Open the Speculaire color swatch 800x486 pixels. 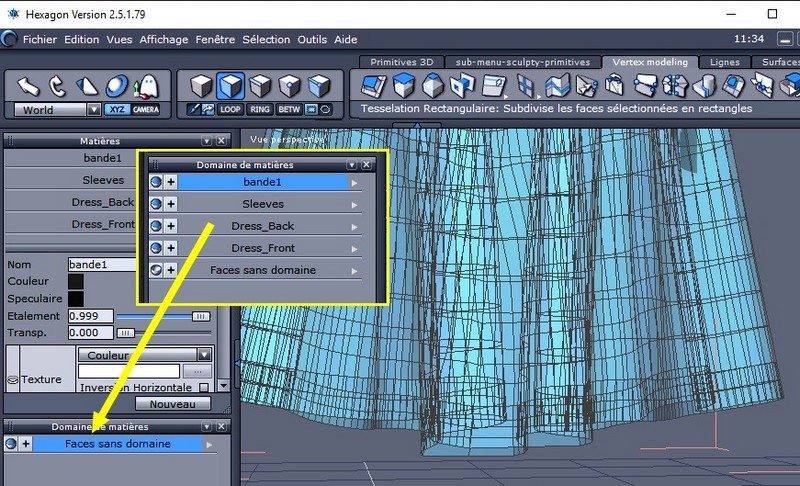76,299
